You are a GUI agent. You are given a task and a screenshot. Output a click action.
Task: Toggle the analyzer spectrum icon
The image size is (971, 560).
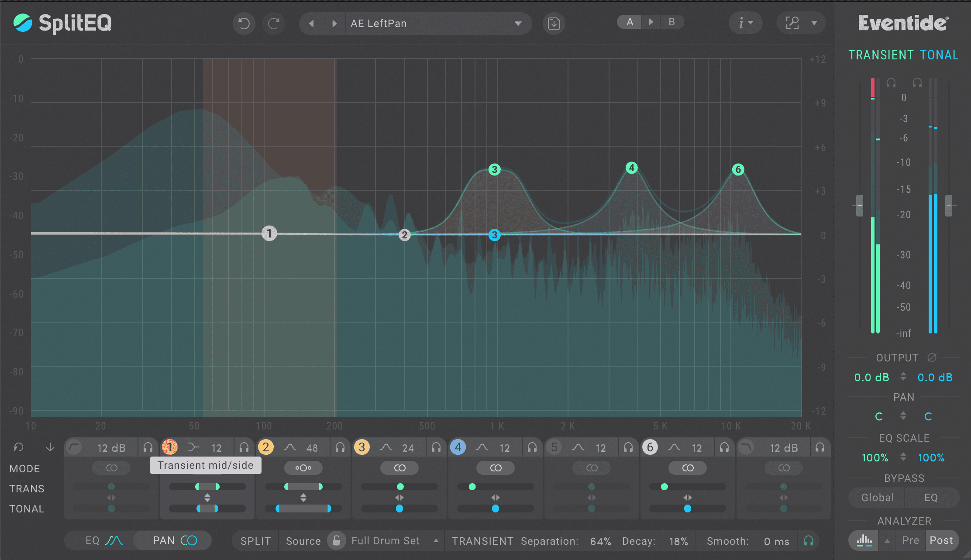point(864,540)
